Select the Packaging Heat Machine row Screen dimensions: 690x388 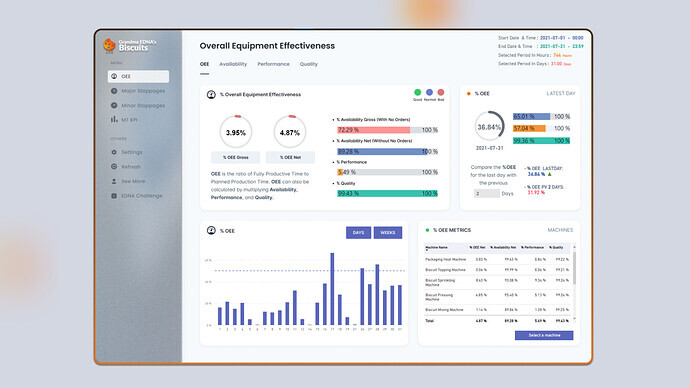[497, 259]
